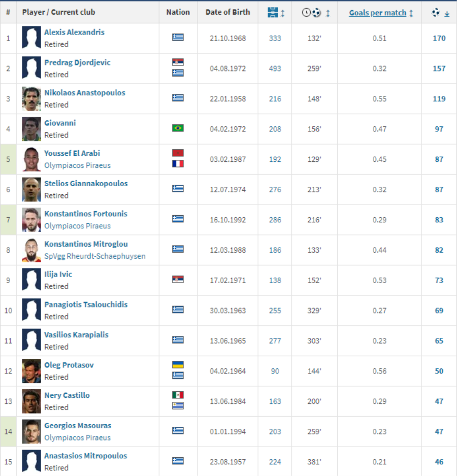
Task: Click the Ukraine flag in Oleg Protasov's row
Action: (178, 365)
